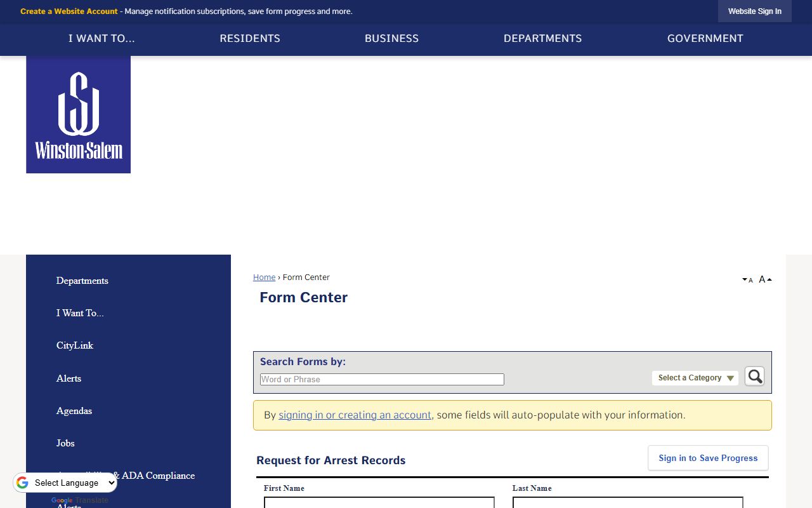Click the Request for Arrest Records title
Viewport: 812px width, 508px height.
[331, 460]
